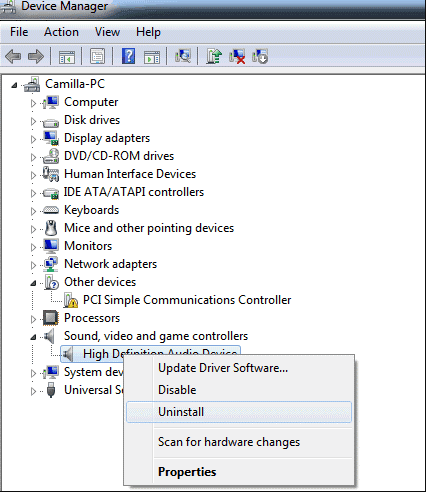
Task: Open the Action menu
Action: point(61,32)
